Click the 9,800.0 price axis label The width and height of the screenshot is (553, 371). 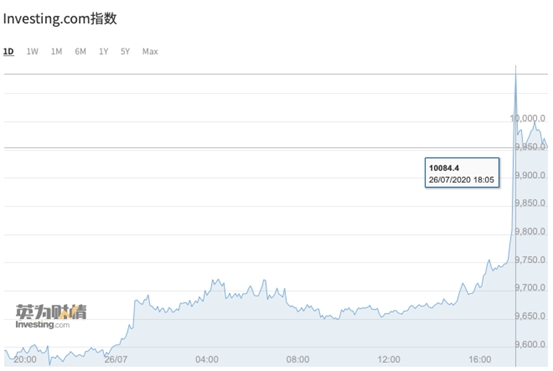coord(530,232)
